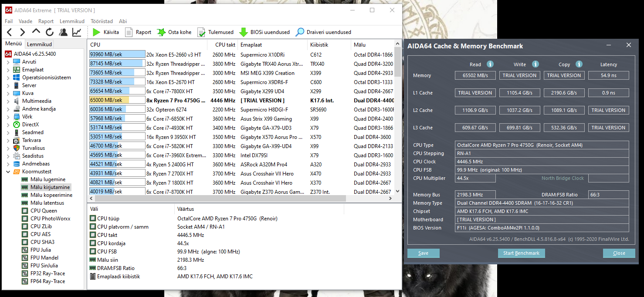The height and width of the screenshot is (297, 644).
Task: Select FPU Julia benchmark
Action: pyautogui.click(x=41, y=250)
